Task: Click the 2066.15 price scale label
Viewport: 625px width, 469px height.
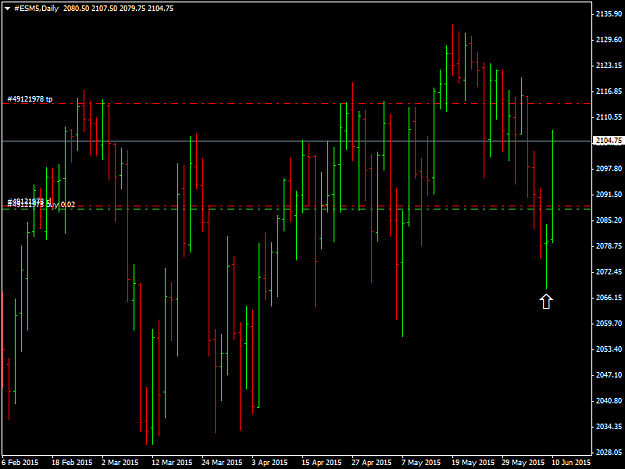Action: click(609, 298)
